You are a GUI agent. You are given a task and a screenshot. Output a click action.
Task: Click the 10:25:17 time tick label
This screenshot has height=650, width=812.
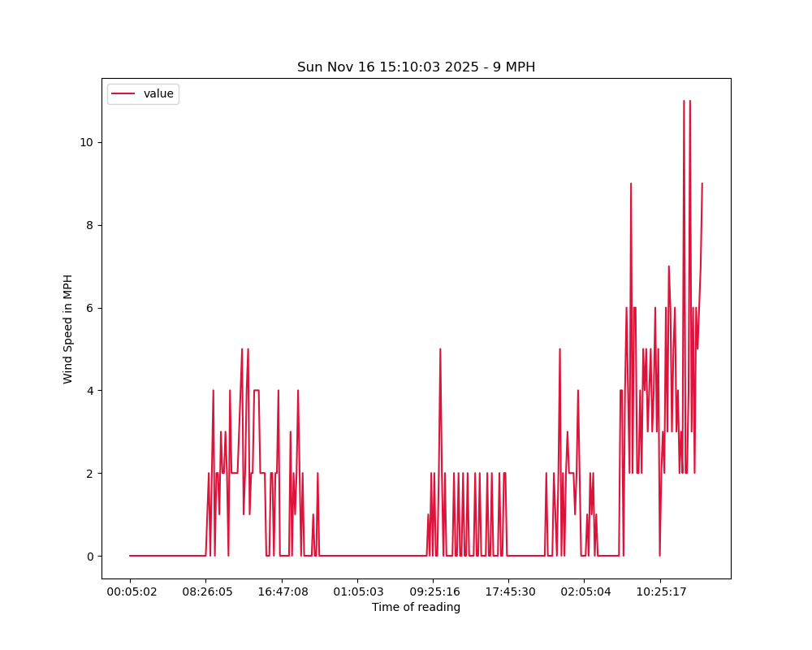(x=660, y=591)
